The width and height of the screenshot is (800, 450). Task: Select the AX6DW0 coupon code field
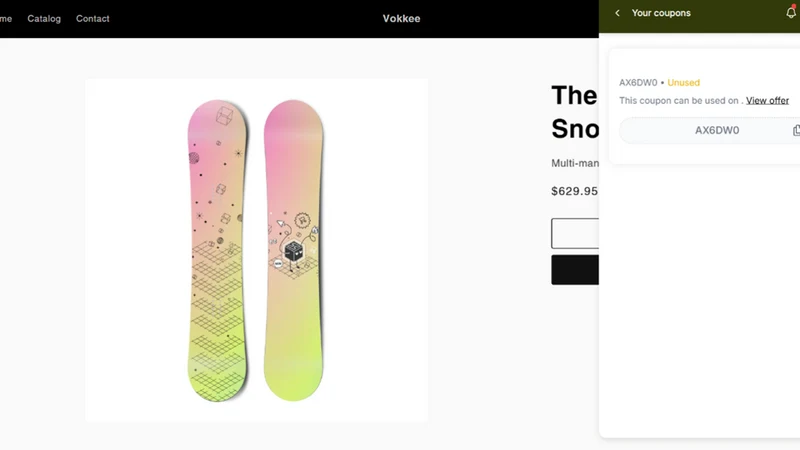[710, 131]
